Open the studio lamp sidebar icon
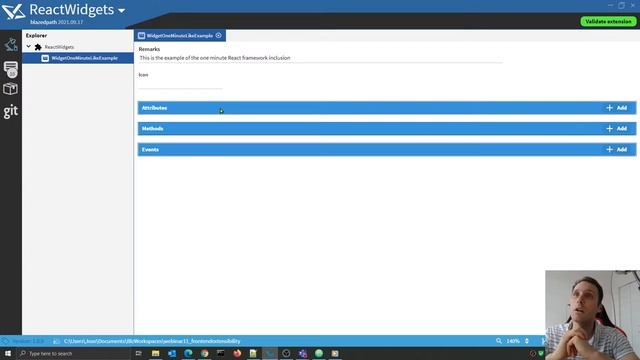This screenshot has width=640, height=360. click(x=11, y=44)
